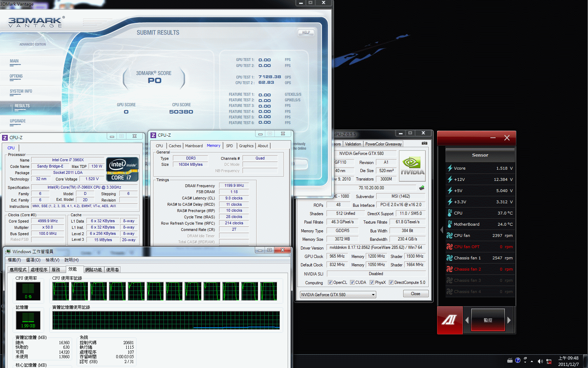This screenshot has height=368, width=588.
Task: Click the +3.3V lightning bolt sensor icon
Action: pyautogui.click(x=450, y=202)
